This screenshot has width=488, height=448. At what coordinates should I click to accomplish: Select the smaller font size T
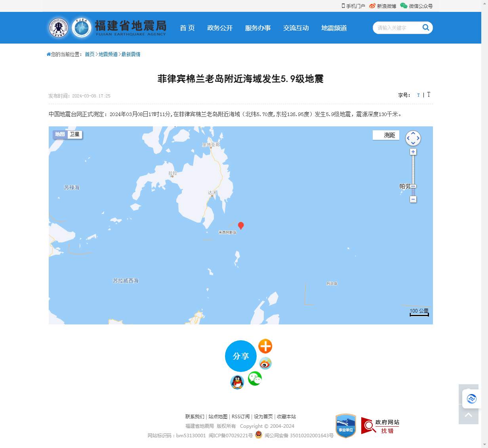[418, 95]
